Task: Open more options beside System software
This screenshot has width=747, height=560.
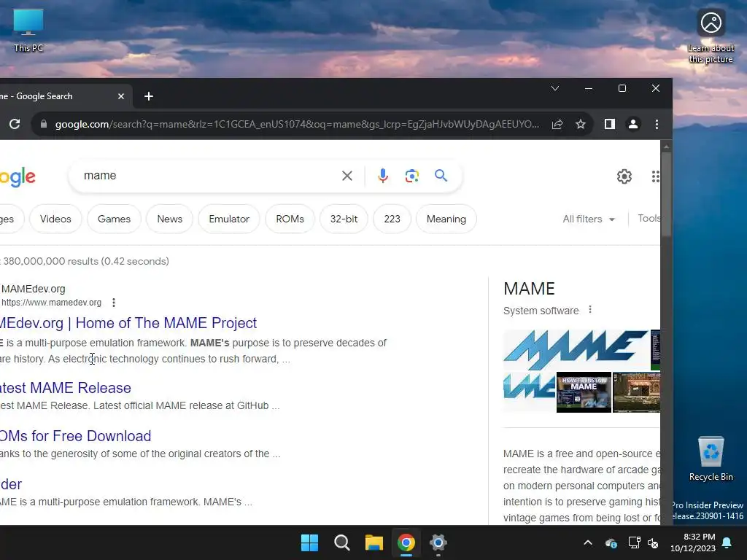Action: pyautogui.click(x=589, y=309)
